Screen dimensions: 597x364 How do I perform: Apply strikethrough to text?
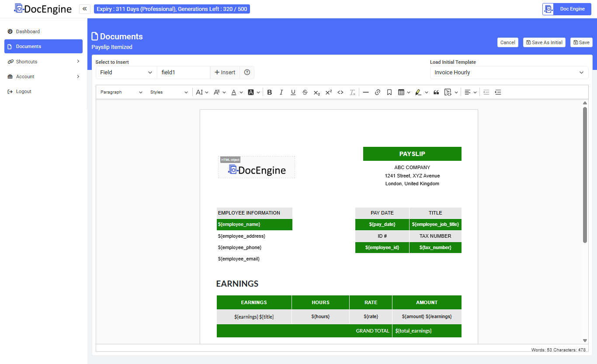pos(305,92)
